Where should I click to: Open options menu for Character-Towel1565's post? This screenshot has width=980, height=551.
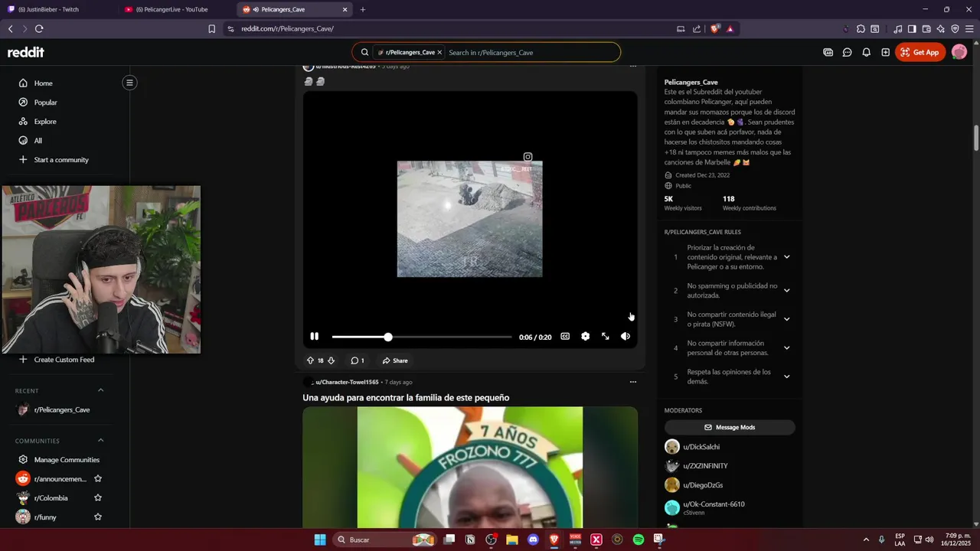632,382
